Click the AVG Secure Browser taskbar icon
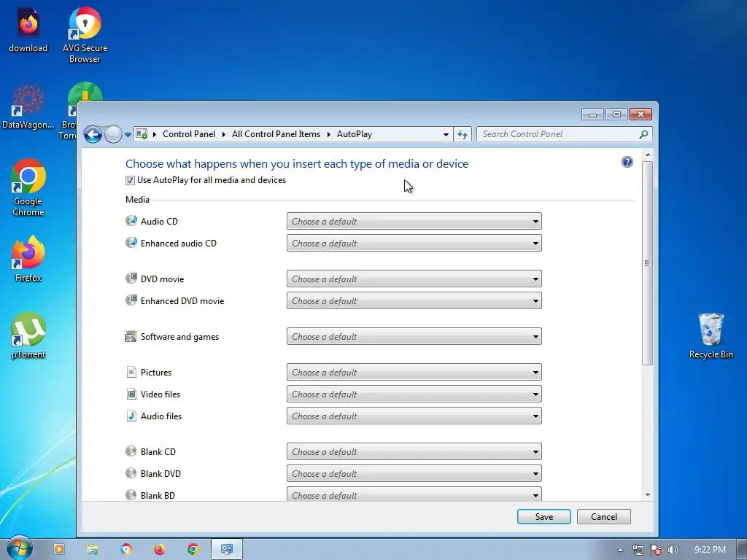Screen dimensions: 747x560 125,549
